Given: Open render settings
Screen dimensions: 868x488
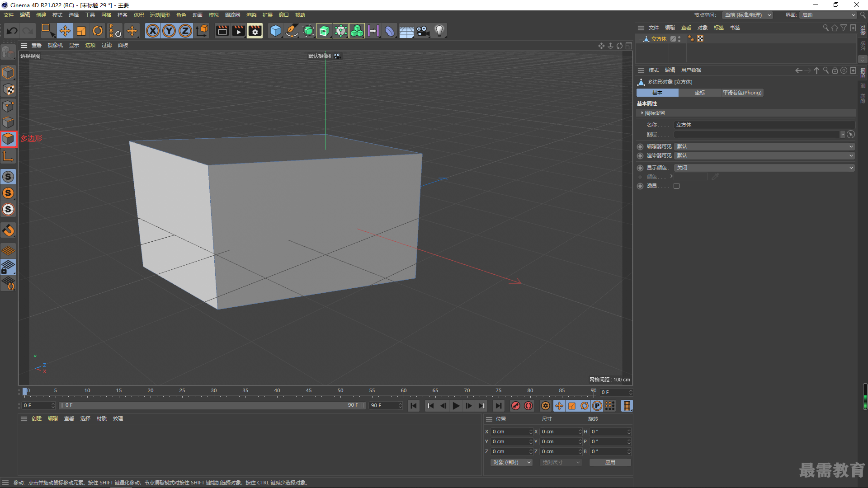Looking at the screenshot, I should pyautogui.click(x=255, y=31).
